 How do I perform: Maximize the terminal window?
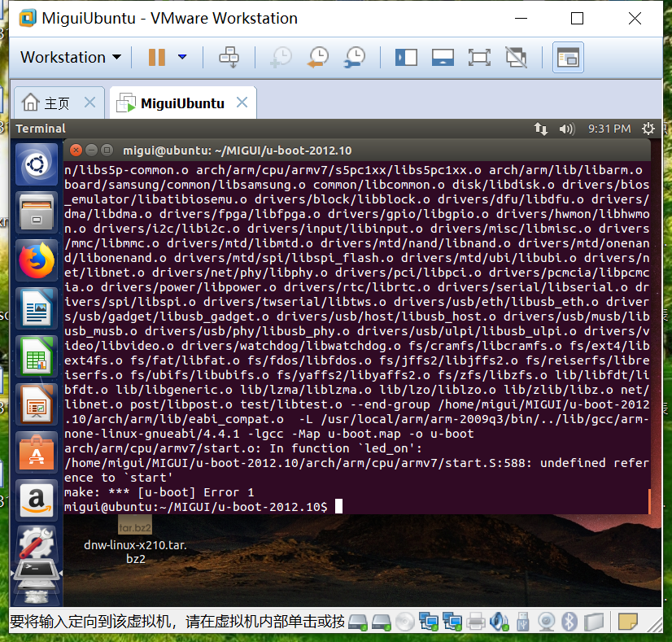point(107,150)
